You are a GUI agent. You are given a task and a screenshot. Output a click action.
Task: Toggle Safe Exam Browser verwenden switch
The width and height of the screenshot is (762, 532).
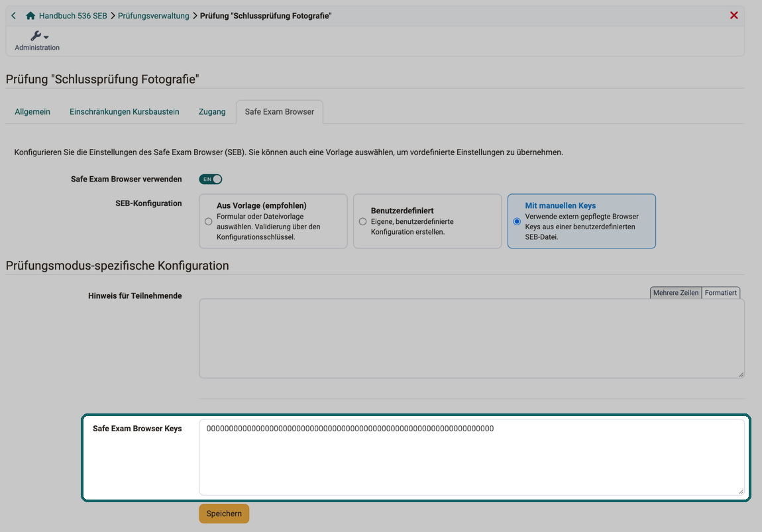tap(211, 180)
